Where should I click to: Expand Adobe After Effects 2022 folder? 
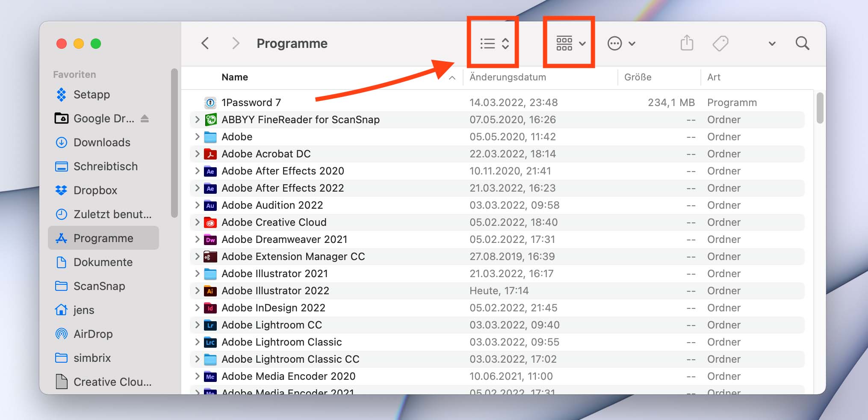coord(197,188)
